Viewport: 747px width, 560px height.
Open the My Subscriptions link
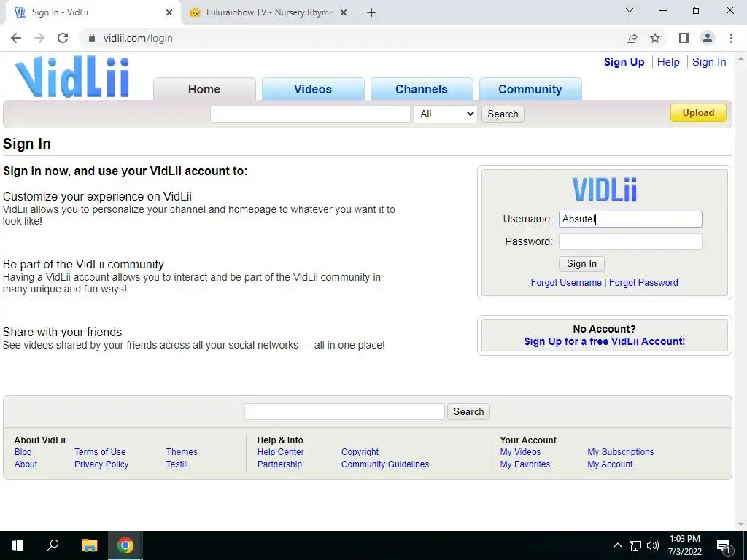(621, 452)
